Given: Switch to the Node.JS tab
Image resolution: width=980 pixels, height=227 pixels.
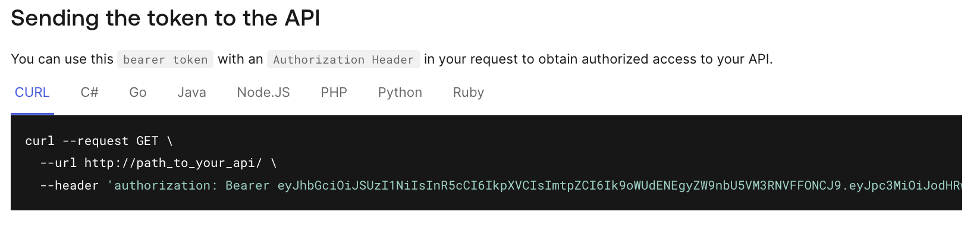Looking at the screenshot, I should [x=263, y=93].
